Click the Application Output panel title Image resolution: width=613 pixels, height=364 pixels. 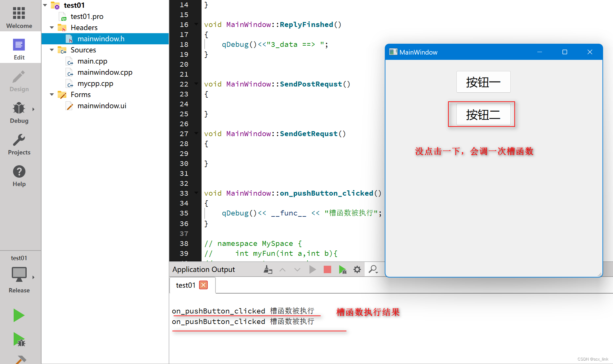point(204,269)
